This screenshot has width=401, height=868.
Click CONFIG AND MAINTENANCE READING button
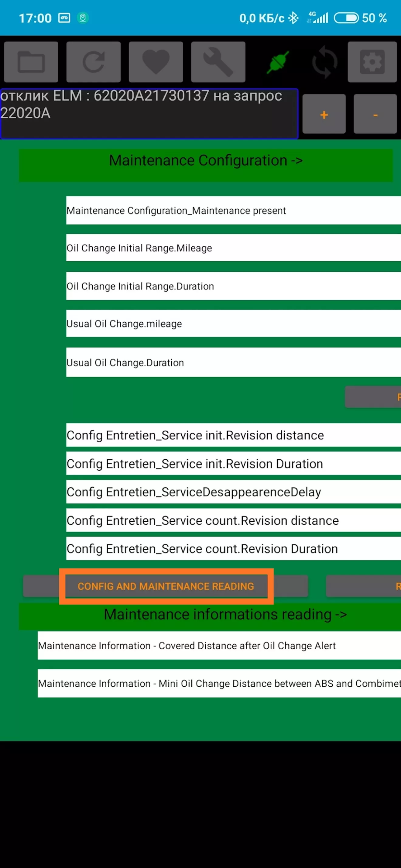(x=166, y=586)
